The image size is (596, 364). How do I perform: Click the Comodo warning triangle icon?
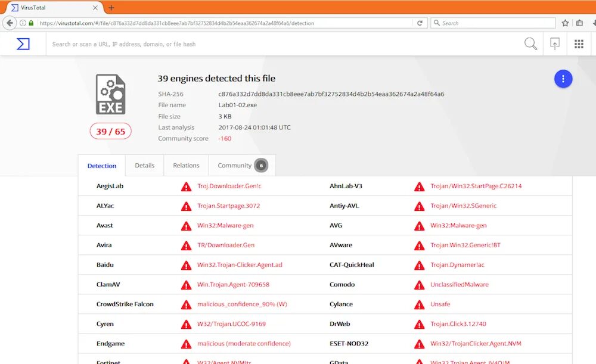click(x=419, y=285)
